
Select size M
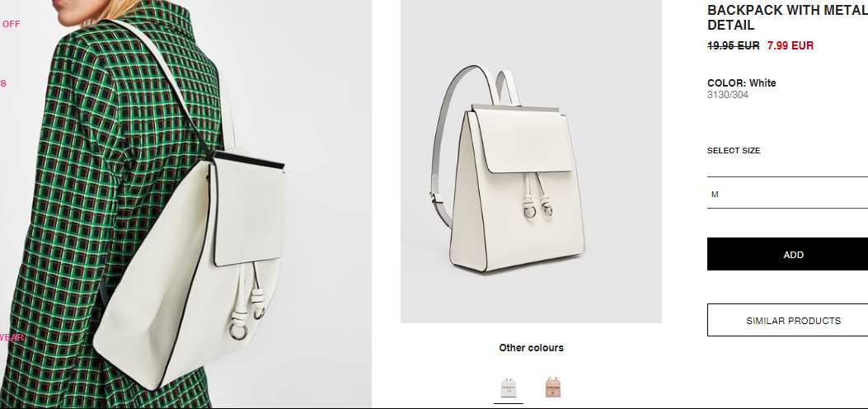(x=787, y=194)
